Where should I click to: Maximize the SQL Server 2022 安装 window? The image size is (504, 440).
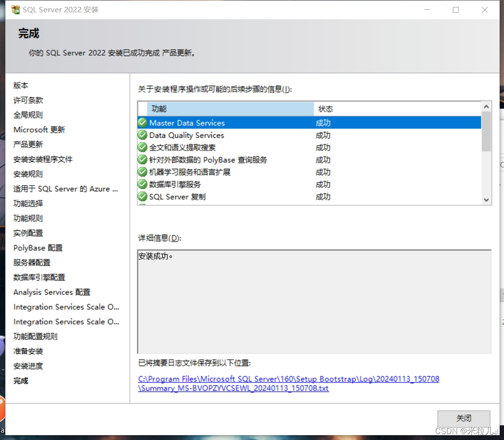(x=456, y=10)
